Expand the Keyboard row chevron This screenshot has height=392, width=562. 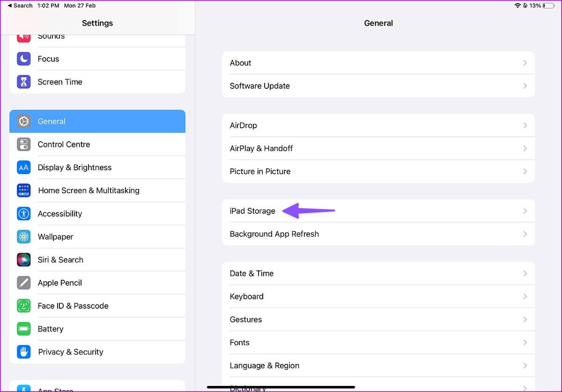(x=525, y=297)
